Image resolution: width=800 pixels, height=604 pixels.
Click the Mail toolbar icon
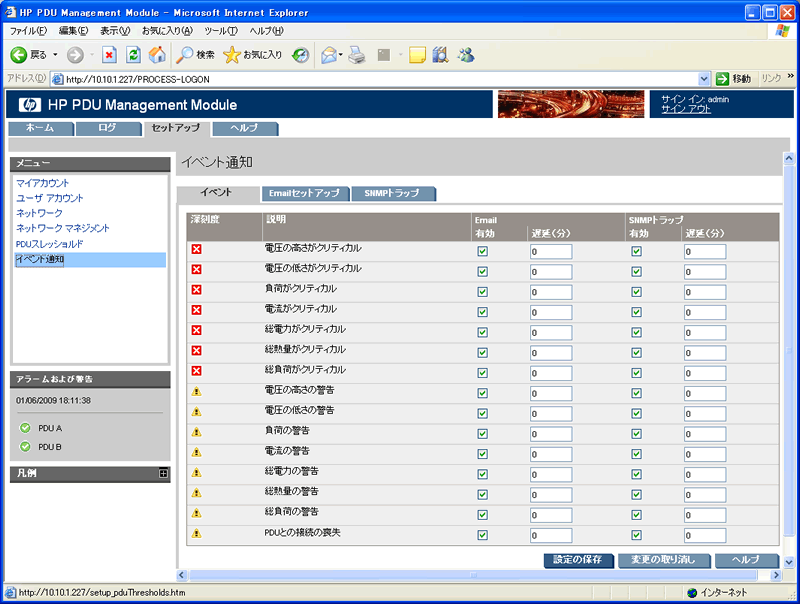[x=328, y=54]
